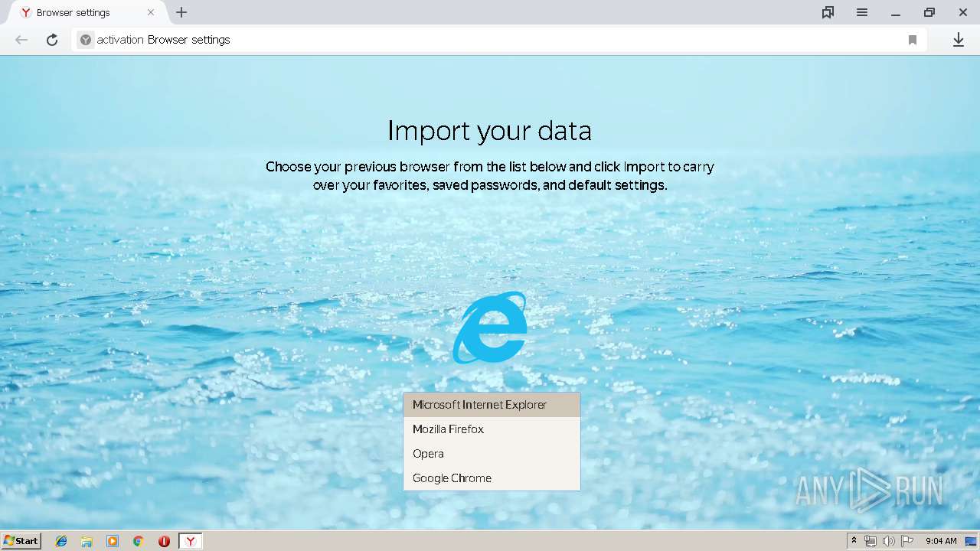Open the Action Center flag icon

pos(907,541)
